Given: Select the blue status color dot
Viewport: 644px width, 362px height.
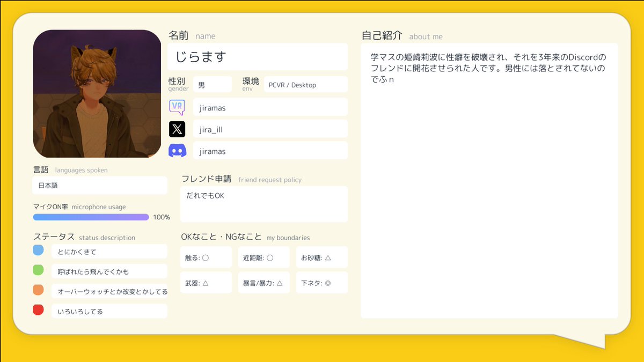Looking at the screenshot, I should [38, 250].
